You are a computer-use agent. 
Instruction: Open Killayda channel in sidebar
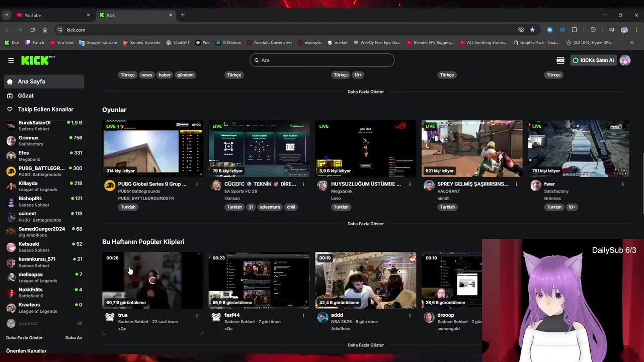pos(44,187)
